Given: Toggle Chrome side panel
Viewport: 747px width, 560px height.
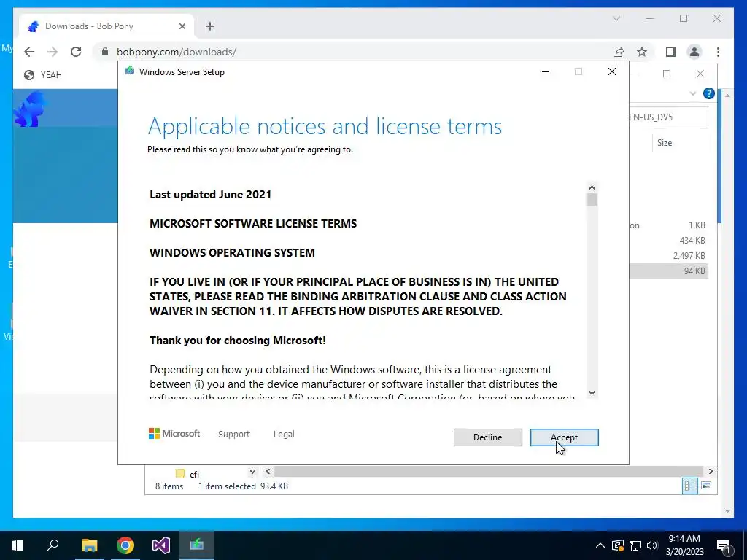Looking at the screenshot, I should tap(671, 52).
